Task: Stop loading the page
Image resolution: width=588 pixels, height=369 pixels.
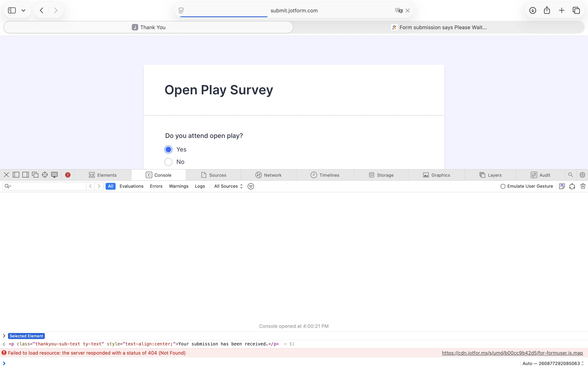Action: (408, 10)
